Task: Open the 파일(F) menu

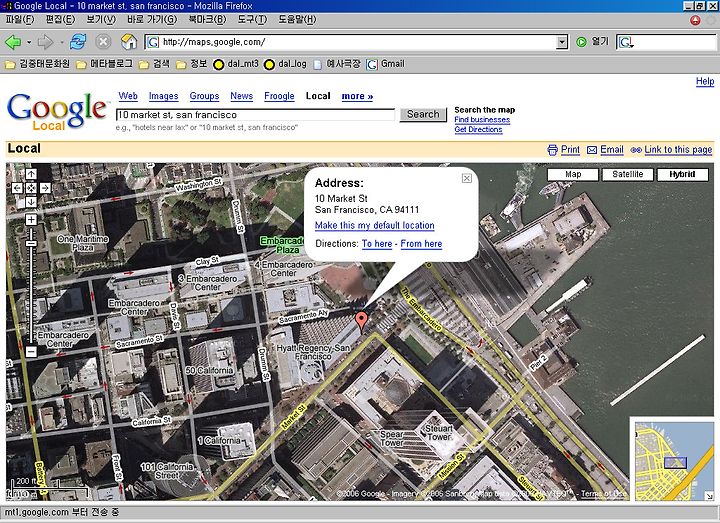Action: coord(20,19)
